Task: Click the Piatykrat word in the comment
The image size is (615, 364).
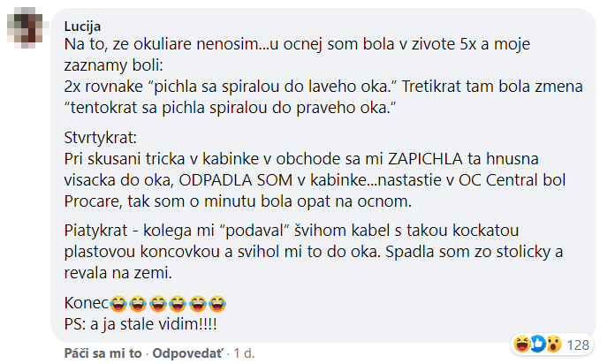Action: [95, 231]
